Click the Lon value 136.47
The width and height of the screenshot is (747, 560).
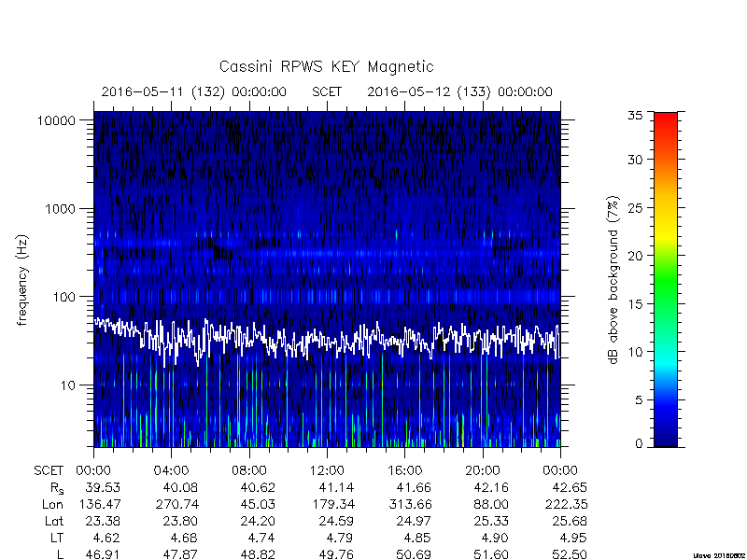99,504
